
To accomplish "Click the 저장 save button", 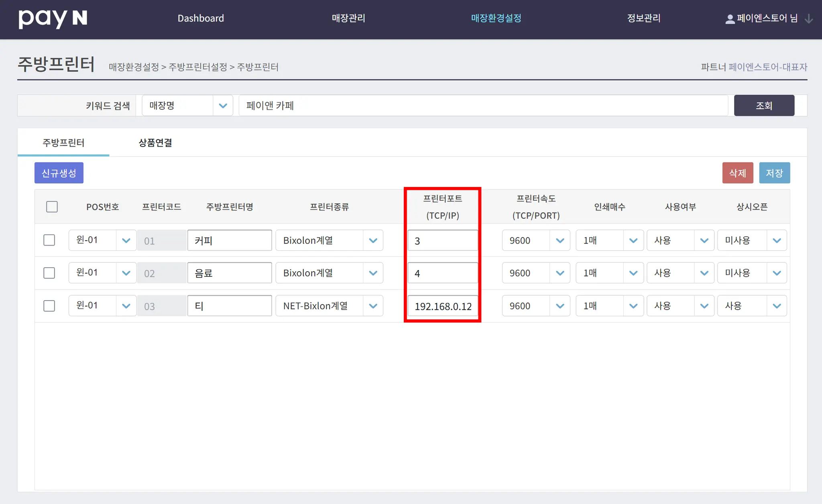I will [x=774, y=173].
